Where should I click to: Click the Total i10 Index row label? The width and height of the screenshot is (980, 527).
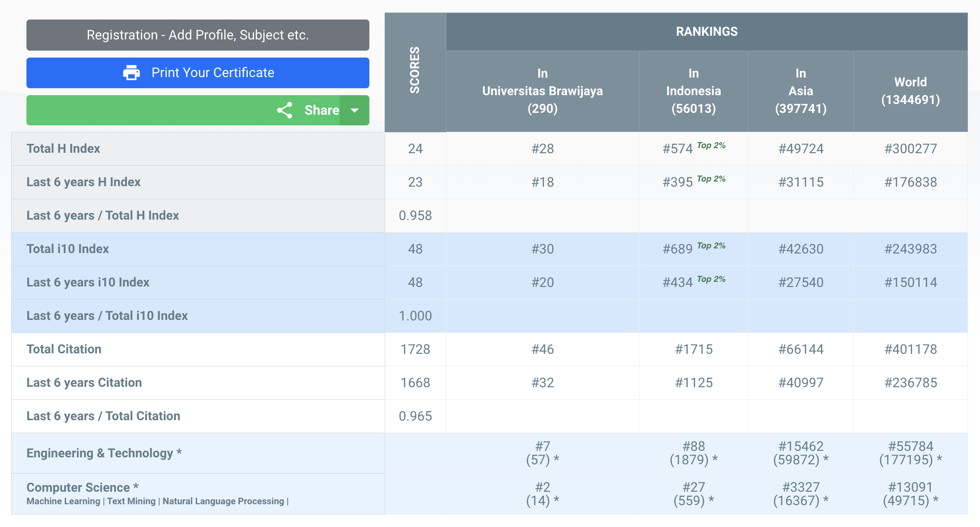(x=68, y=249)
